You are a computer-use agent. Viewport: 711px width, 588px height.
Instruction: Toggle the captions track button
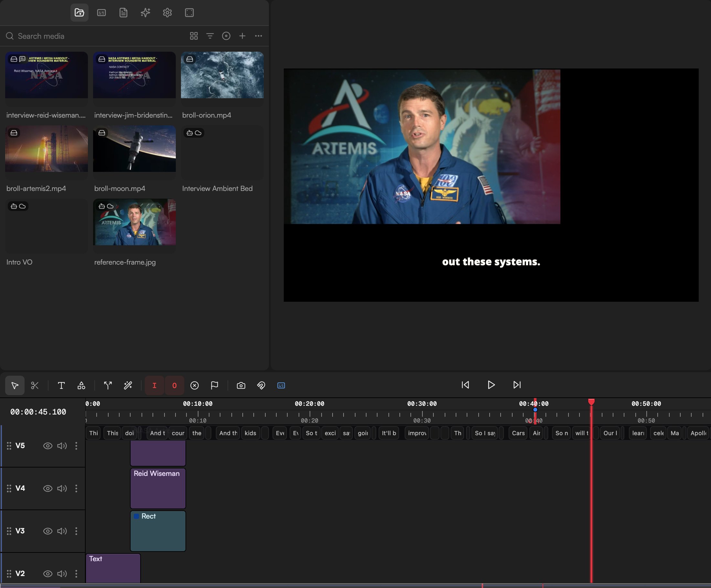281,385
